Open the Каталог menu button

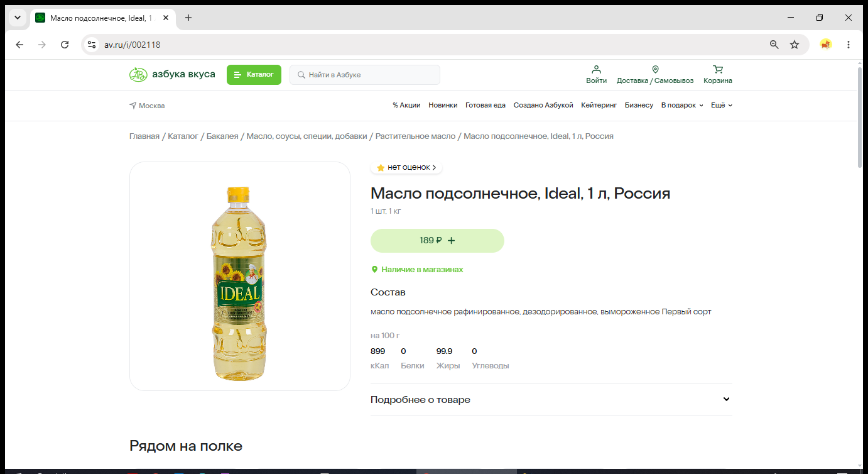point(254,75)
